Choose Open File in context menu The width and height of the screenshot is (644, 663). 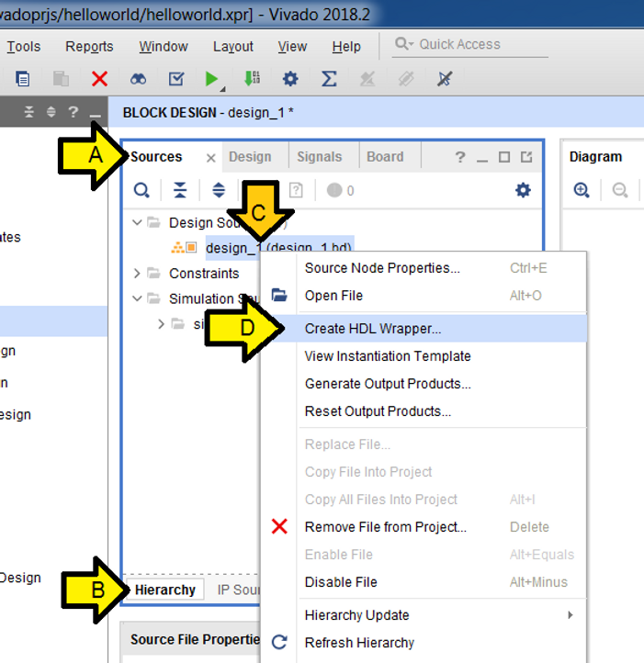coord(424,296)
